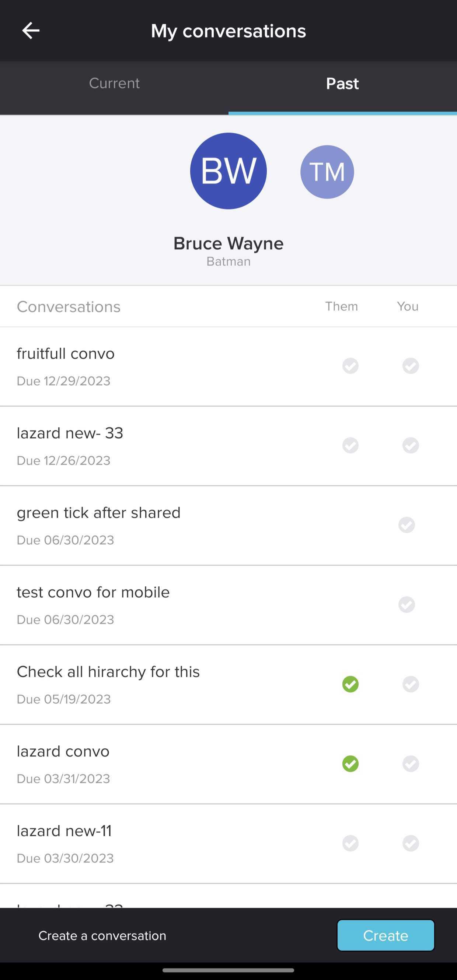
Task: Select the BW avatar for Bruce Wayne
Action: [x=228, y=171]
